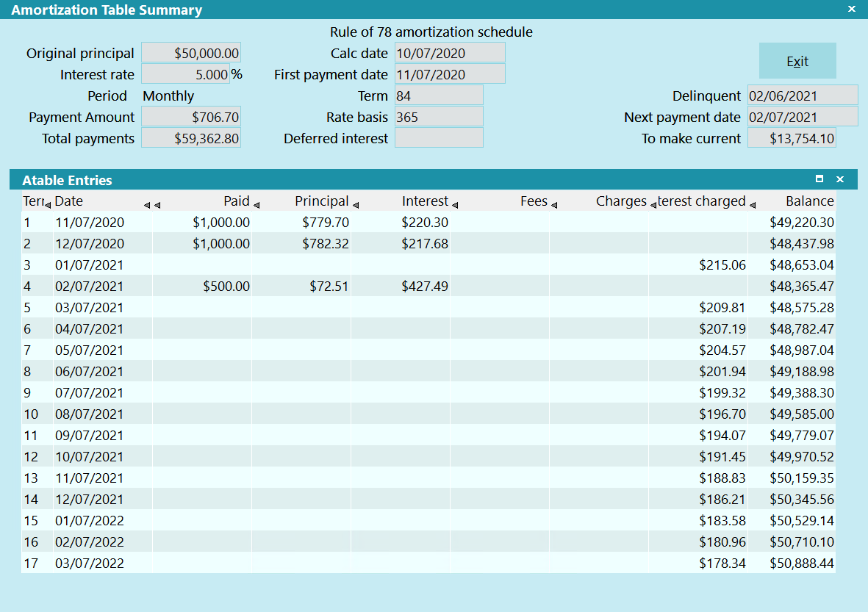
Task: Click the Interest charged column sort arrow
Action: click(x=753, y=205)
